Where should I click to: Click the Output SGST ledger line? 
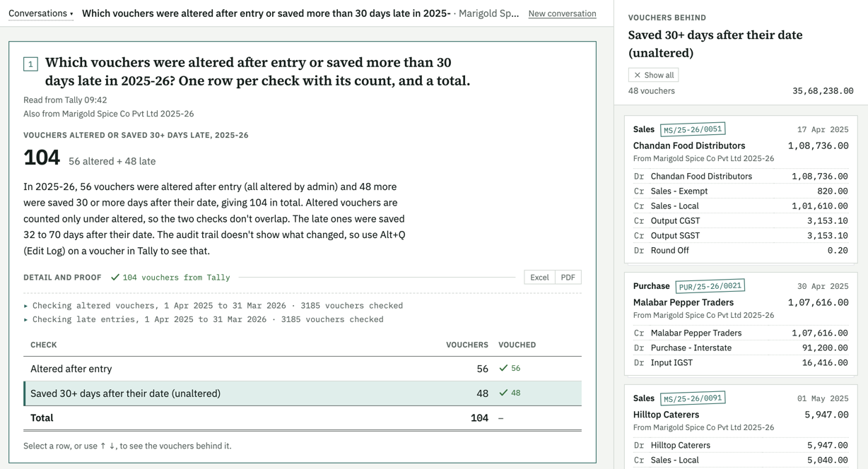(740, 235)
